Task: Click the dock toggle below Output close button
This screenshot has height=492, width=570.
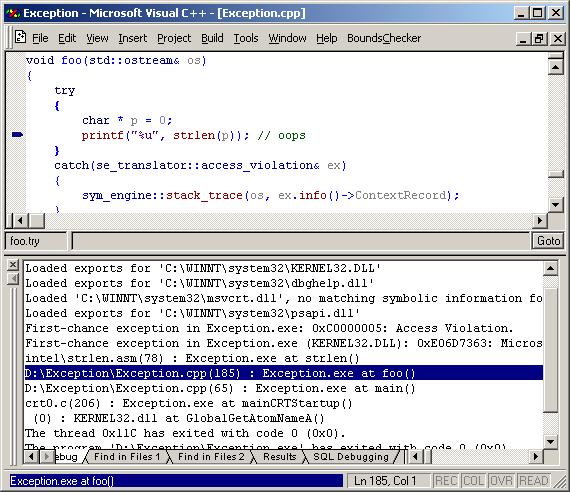Action: [13, 279]
